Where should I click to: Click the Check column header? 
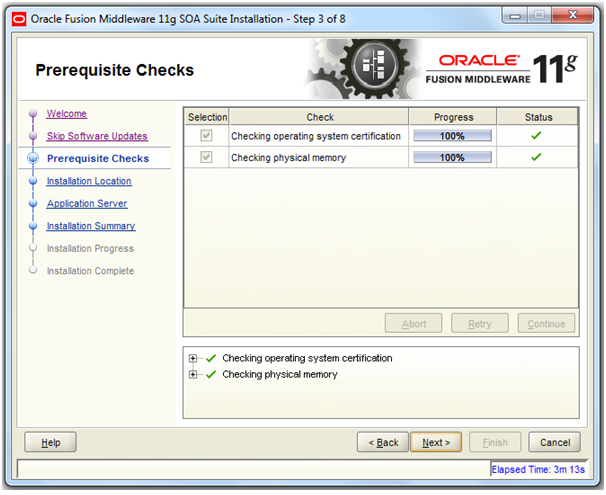click(320, 117)
